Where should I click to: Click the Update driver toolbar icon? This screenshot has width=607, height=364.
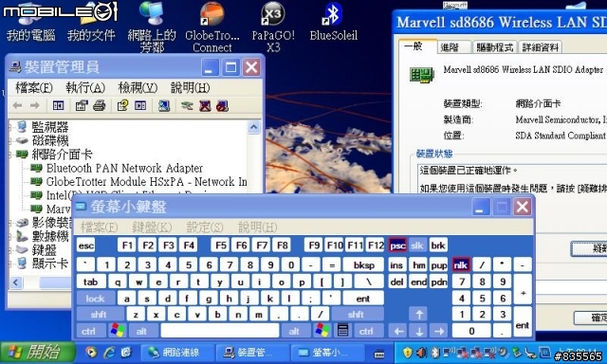187,105
